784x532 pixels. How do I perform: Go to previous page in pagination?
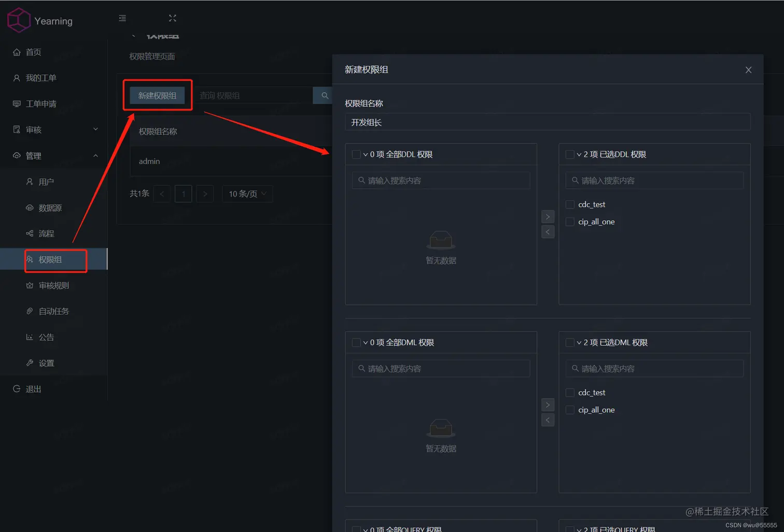click(162, 194)
